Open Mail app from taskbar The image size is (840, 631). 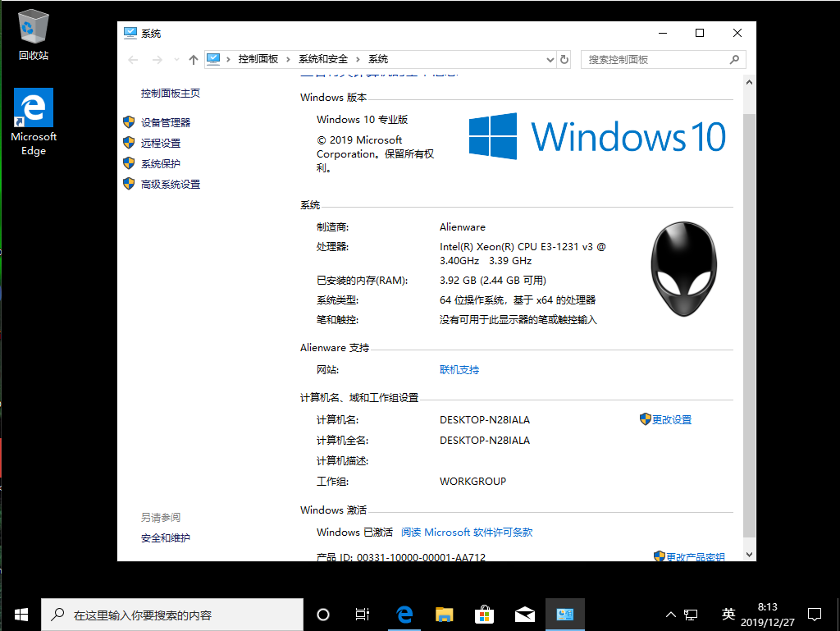pos(525,615)
